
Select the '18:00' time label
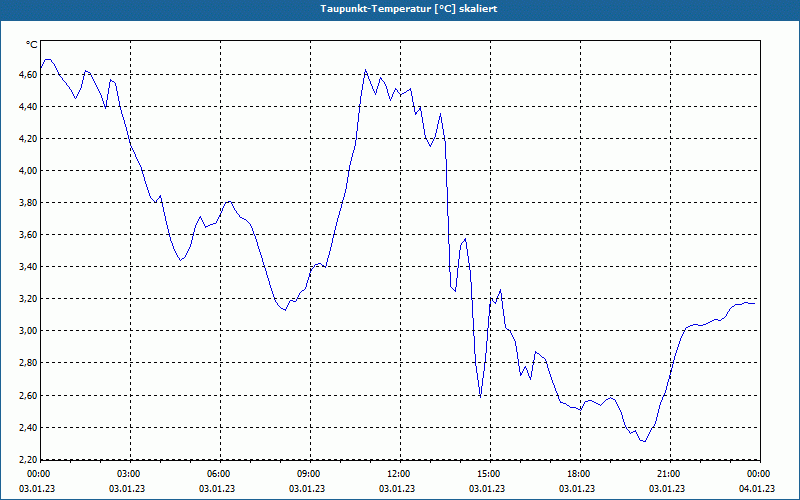click(581, 474)
